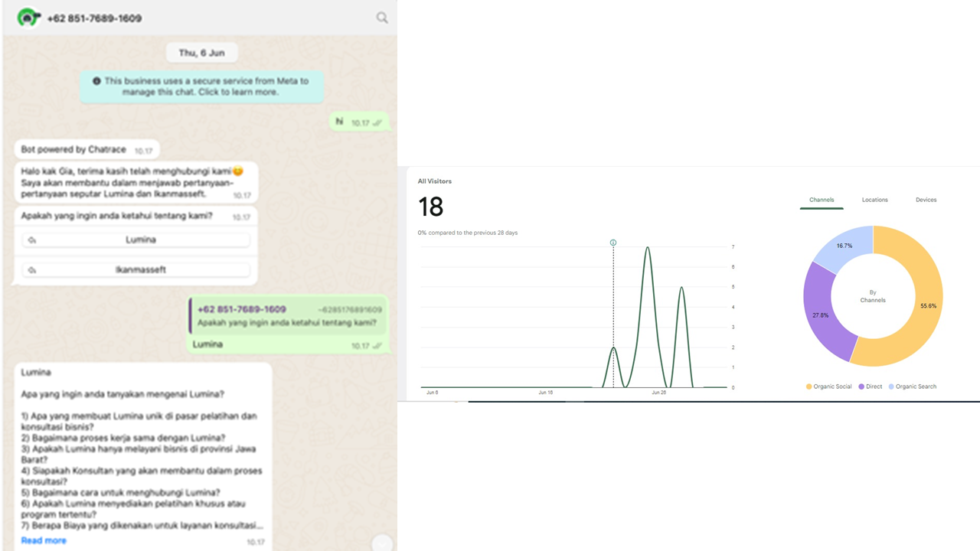
Task: Click the reply arrow icon beside Ikanmasseft
Action: [31, 270]
